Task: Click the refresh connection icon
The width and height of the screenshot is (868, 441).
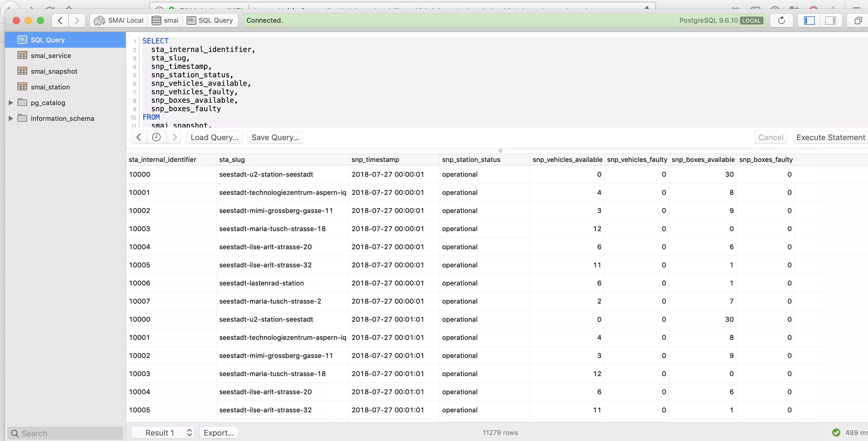Action: (781, 20)
